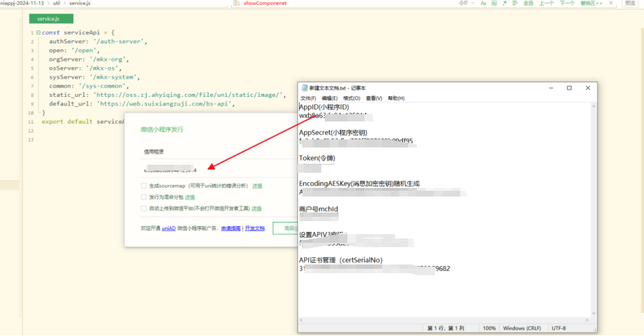Open the uniAD link
Viewport: 644px width, 336px height.
click(x=169, y=228)
